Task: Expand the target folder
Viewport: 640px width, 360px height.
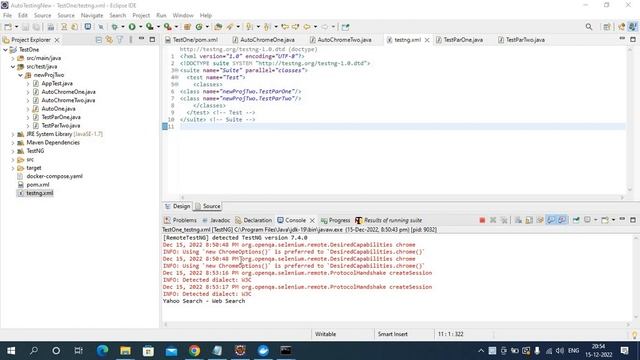Action: click(x=13, y=168)
